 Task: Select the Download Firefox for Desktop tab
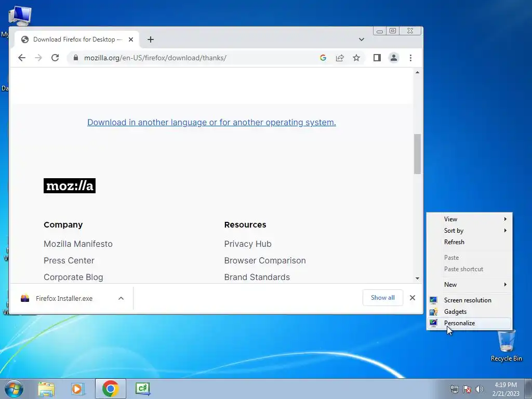[x=76, y=39]
